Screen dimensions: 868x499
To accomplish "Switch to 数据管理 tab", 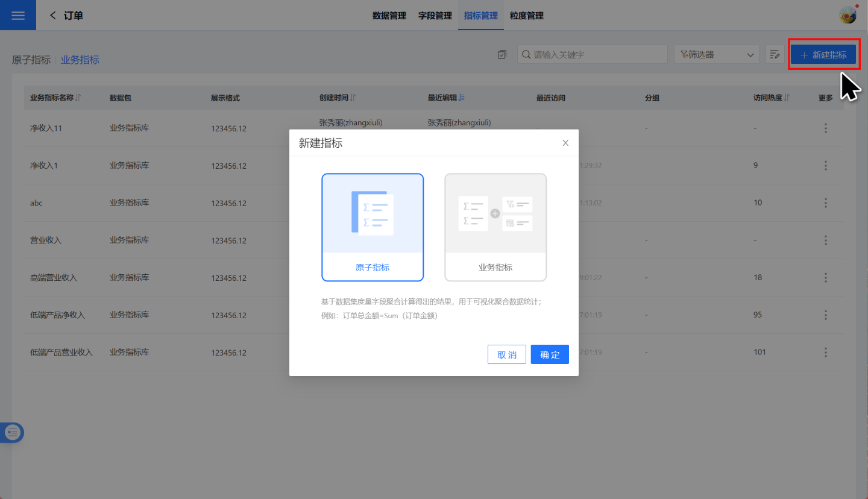I will pos(389,16).
